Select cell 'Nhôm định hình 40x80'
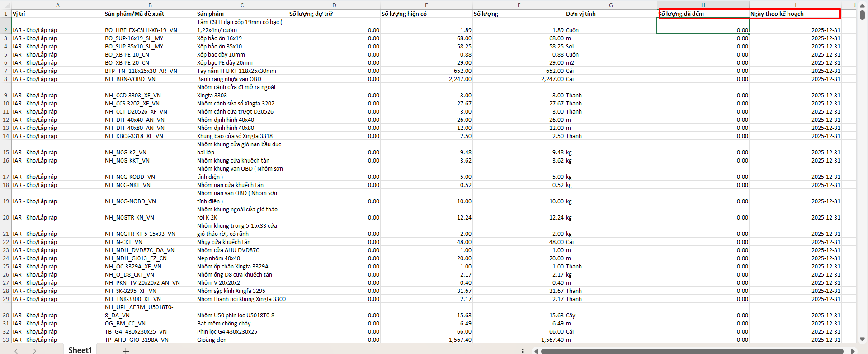Image resolution: width=868 pixels, height=354 pixels. pos(242,128)
